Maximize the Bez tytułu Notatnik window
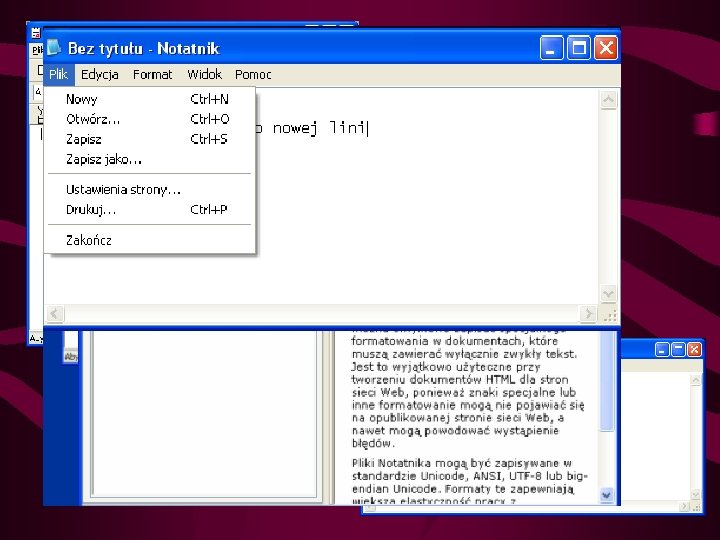 coord(579,48)
